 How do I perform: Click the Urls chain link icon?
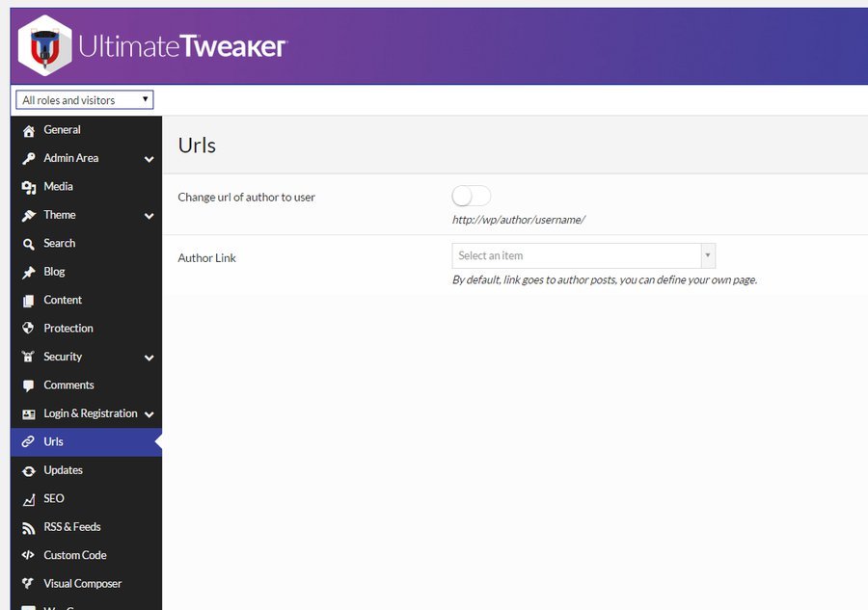[28, 441]
